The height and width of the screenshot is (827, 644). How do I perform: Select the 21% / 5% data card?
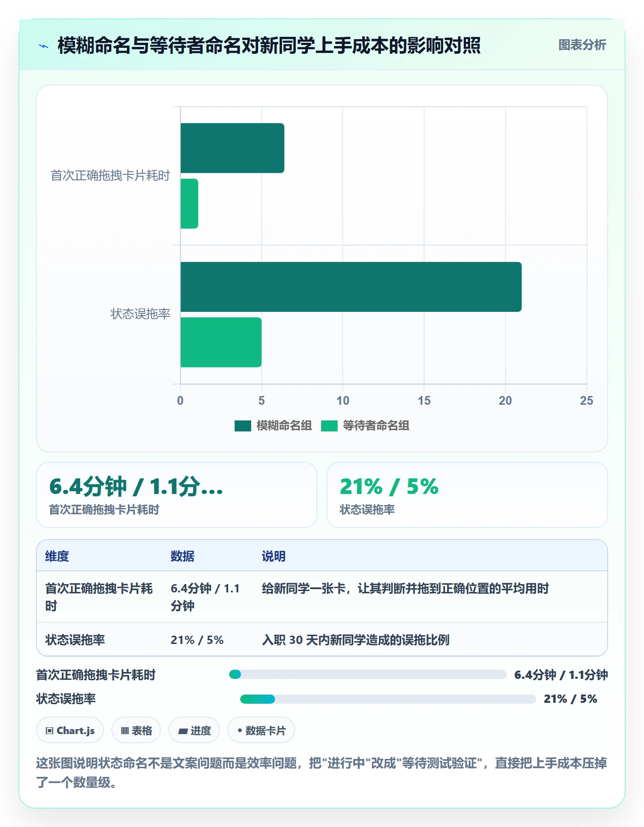coord(467,495)
